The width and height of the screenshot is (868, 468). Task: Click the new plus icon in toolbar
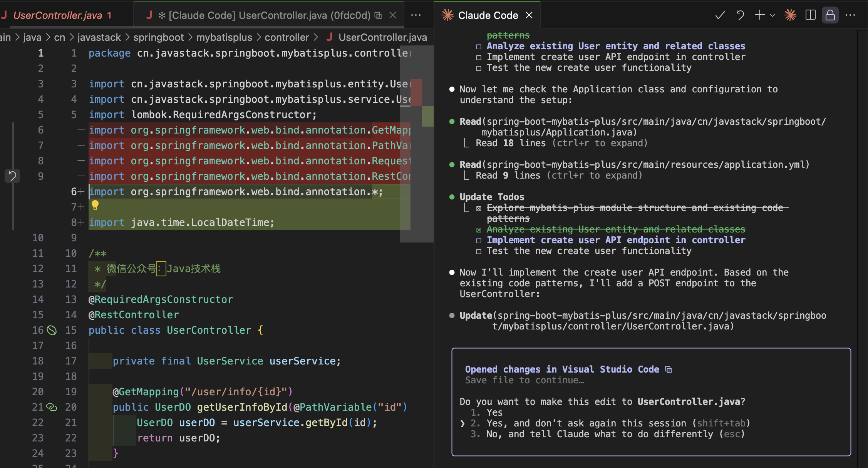759,15
